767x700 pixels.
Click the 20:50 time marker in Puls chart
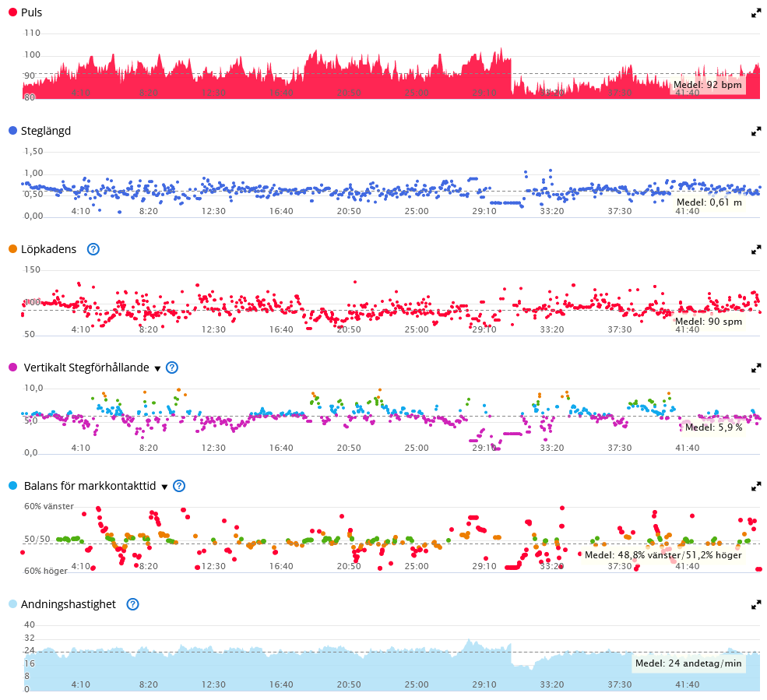(x=349, y=93)
